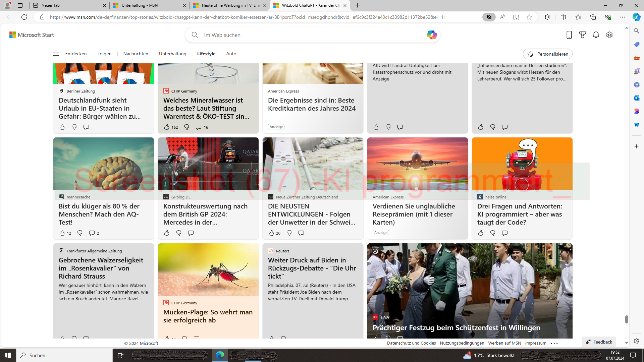Like the Mineralwasser CHIP article

pos(167,127)
